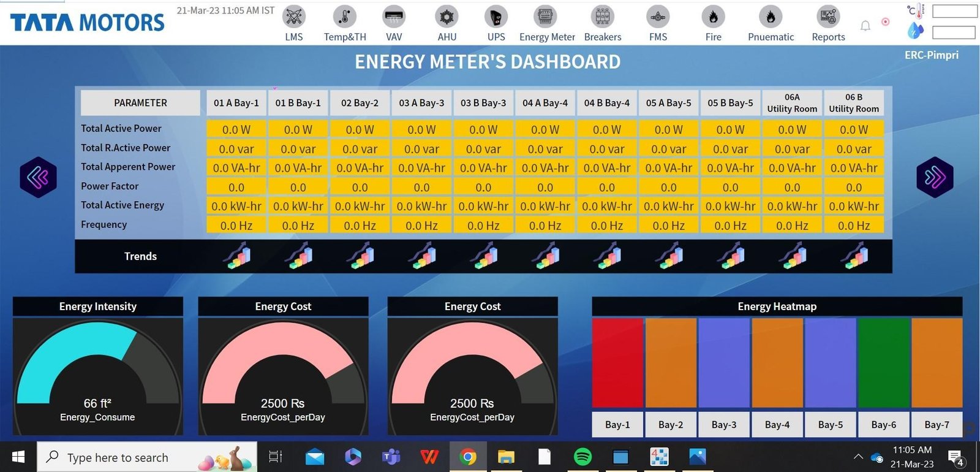Click the Energy Intensity gauge
This screenshot has height=472, width=980.
click(x=98, y=375)
